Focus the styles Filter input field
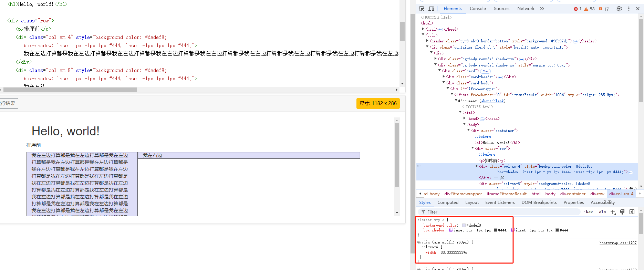Viewport: 644px width, 270px height. [499, 212]
